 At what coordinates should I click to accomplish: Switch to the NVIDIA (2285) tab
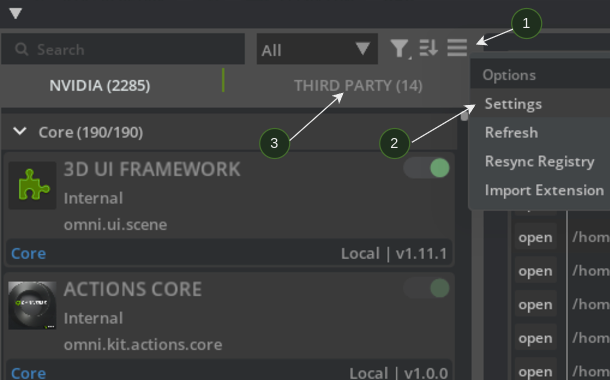(100, 86)
